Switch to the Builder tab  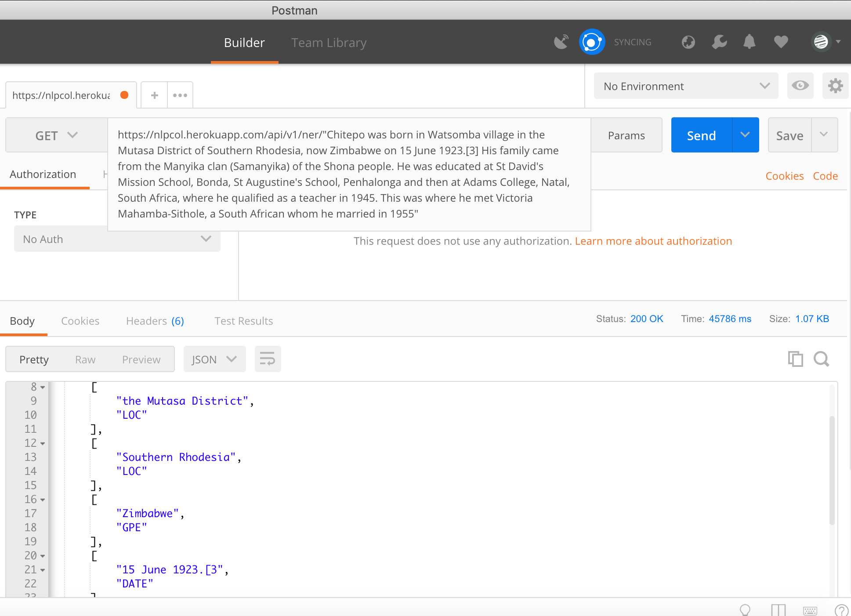[244, 43]
